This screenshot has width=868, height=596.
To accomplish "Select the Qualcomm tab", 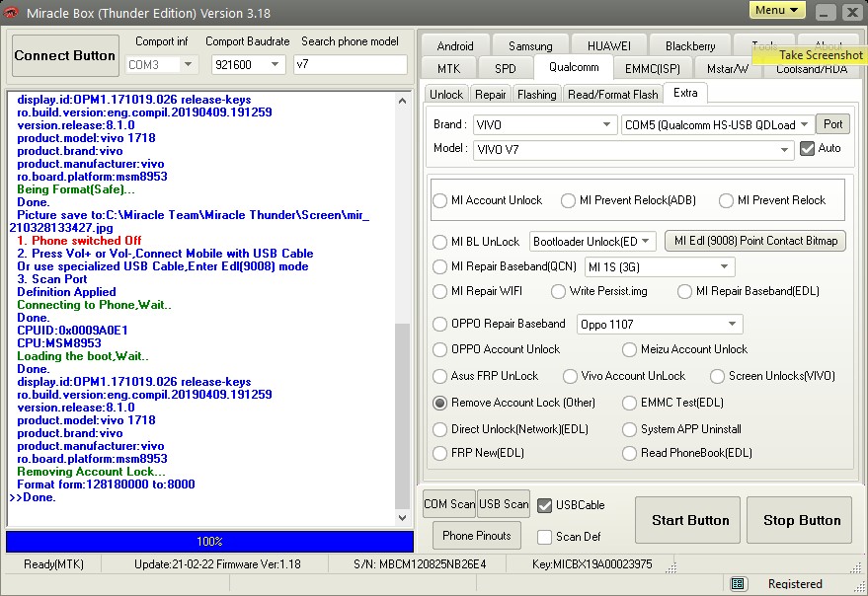I will pos(574,67).
